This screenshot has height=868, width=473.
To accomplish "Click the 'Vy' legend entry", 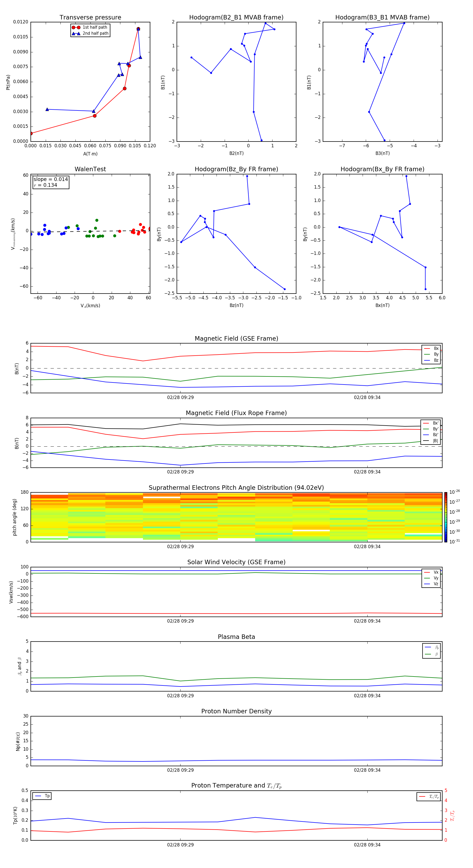I will tap(431, 578).
